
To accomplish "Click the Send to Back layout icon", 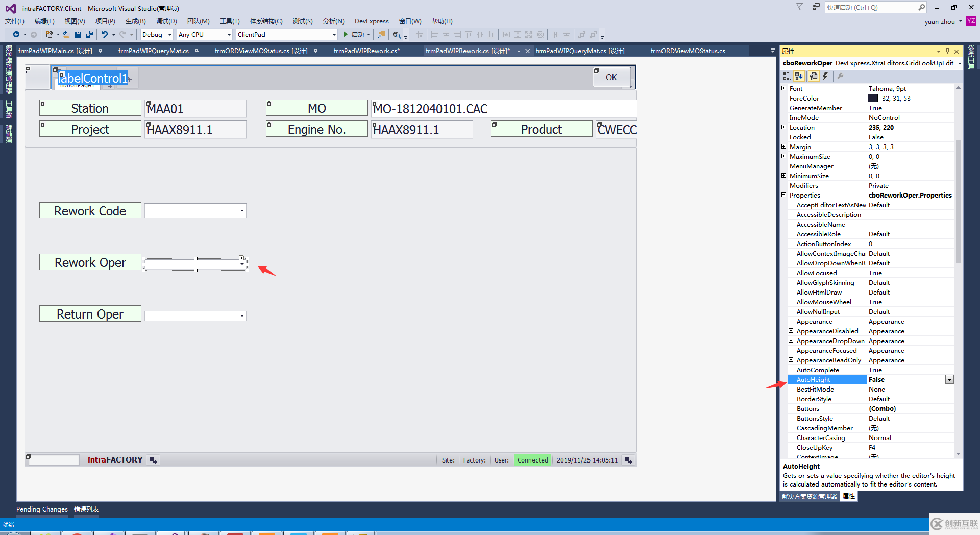I will point(593,35).
